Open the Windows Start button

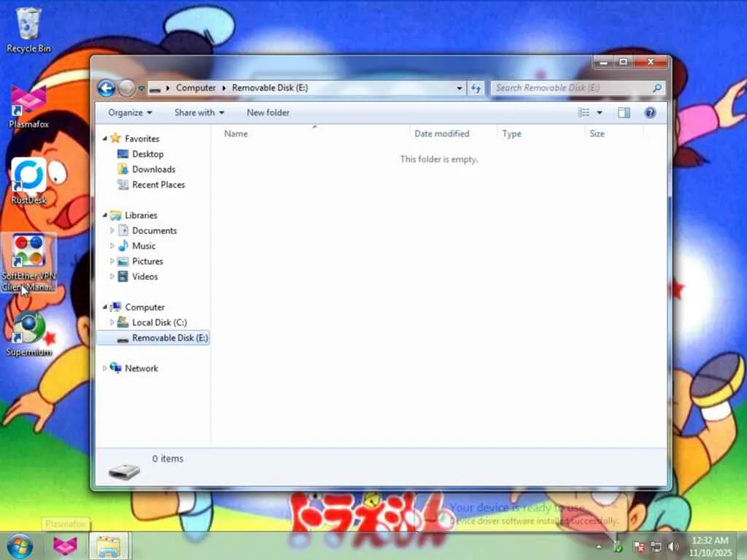point(19,545)
